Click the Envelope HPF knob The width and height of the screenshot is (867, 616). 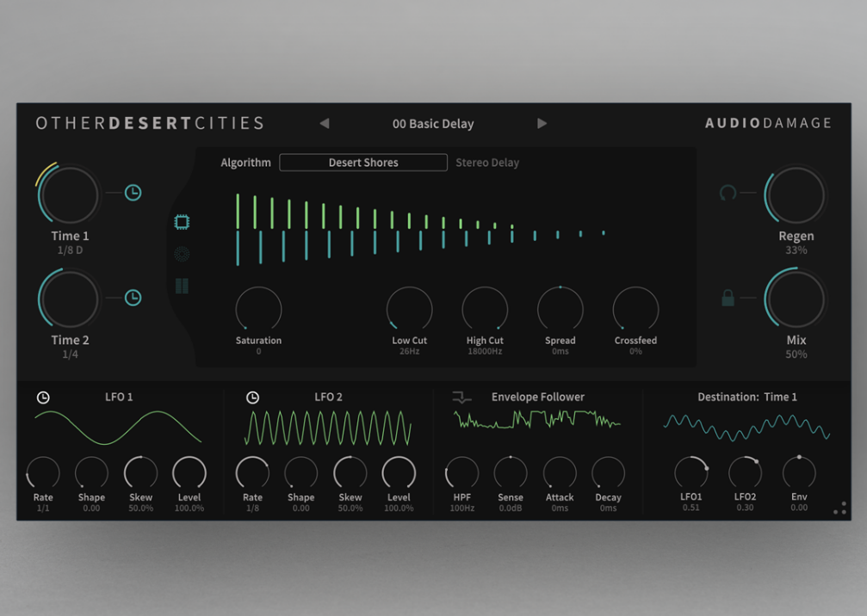[461, 473]
